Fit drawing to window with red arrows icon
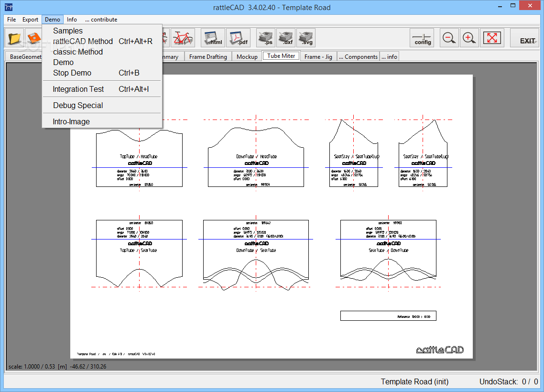 click(492, 38)
